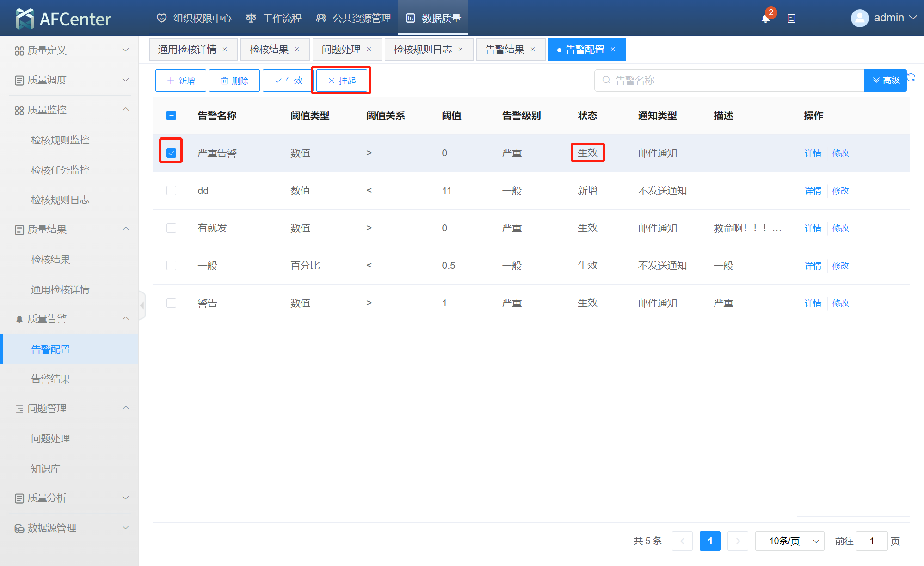Uncheck the 严重告警 row checkbox
The image size is (924, 566).
pos(171,153)
